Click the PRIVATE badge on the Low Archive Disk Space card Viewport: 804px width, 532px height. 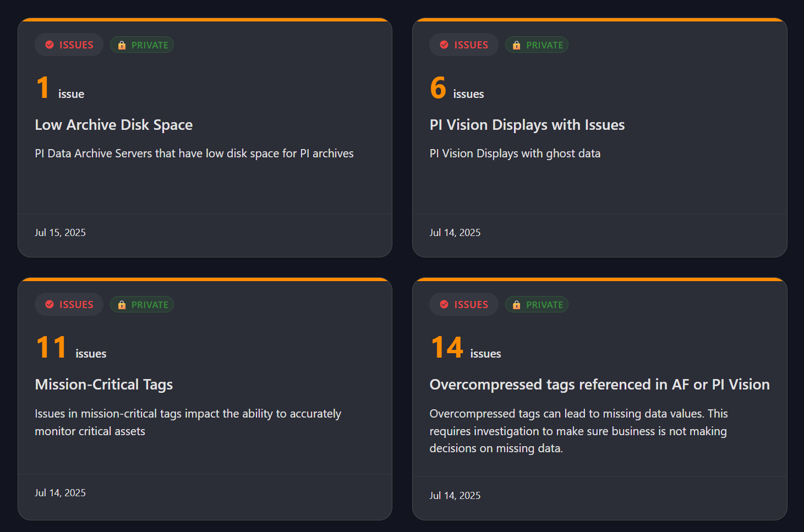pos(142,45)
